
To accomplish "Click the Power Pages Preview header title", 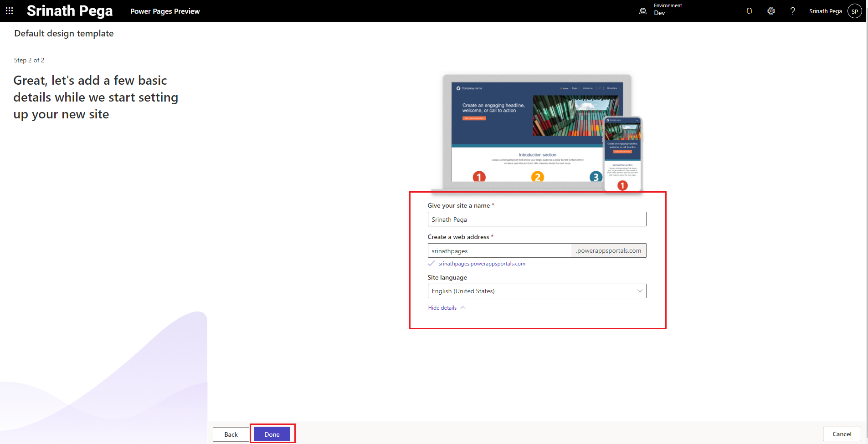I will (x=165, y=11).
